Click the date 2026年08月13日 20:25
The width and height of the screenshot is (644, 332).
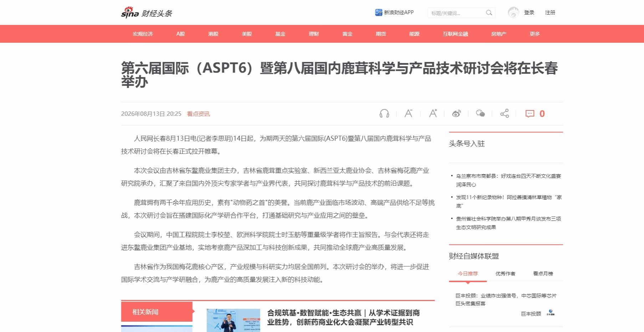point(151,114)
